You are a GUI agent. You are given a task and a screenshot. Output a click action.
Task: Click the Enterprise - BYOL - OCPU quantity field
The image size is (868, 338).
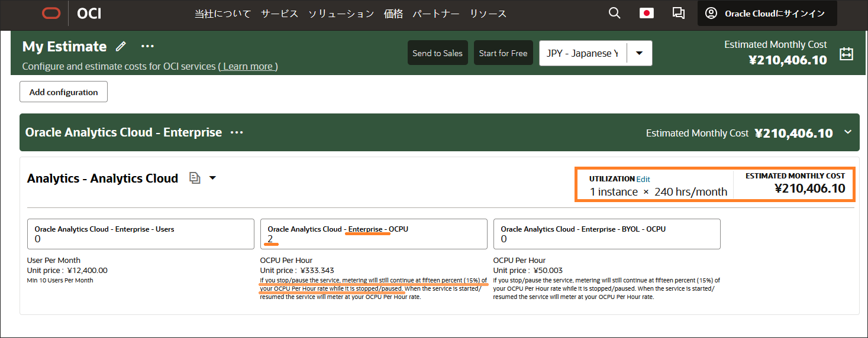pos(607,234)
